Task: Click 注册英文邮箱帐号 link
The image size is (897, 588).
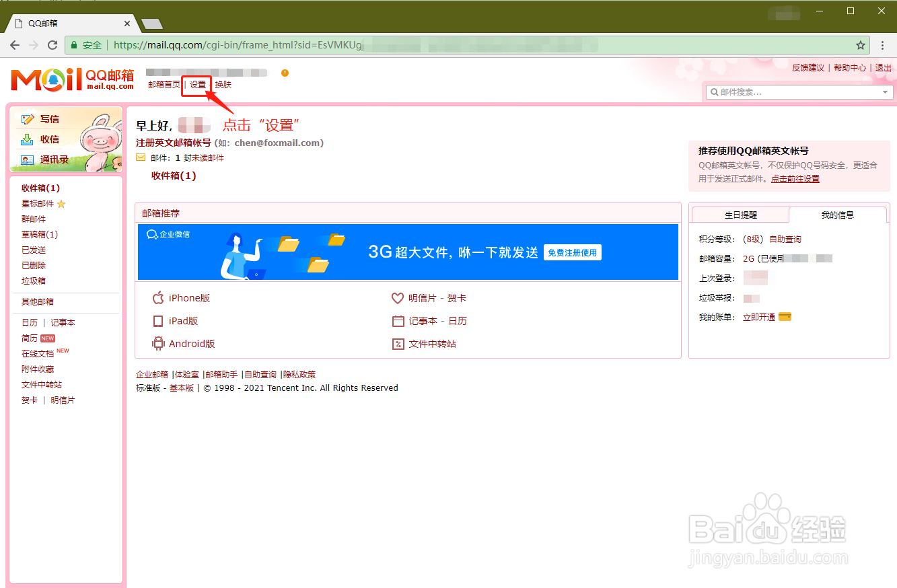Action: click(174, 143)
